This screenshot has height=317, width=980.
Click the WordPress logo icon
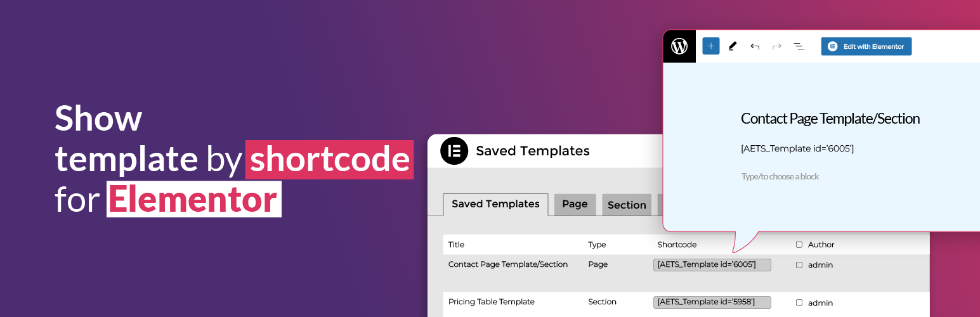point(679,46)
